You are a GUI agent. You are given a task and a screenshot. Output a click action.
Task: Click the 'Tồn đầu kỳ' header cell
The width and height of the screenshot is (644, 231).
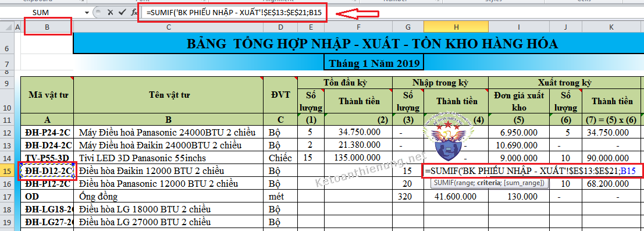(x=345, y=82)
